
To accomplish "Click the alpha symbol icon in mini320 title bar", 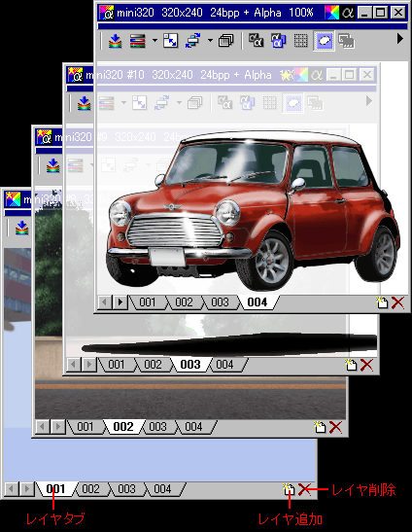I will pyautogui.click(x=348, y=13).
